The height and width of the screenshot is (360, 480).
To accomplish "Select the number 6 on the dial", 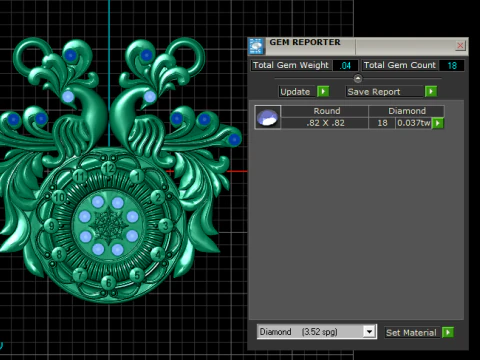I will pyautogui.click(x=108, y=282).
